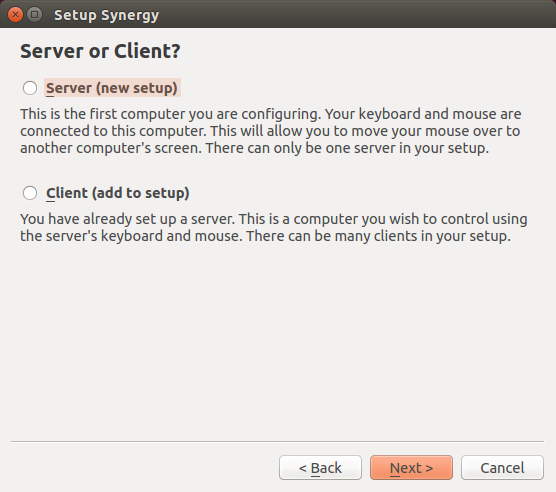Return to previous page with Back button
Screen dimensions: 556x492
coord(320,468)
